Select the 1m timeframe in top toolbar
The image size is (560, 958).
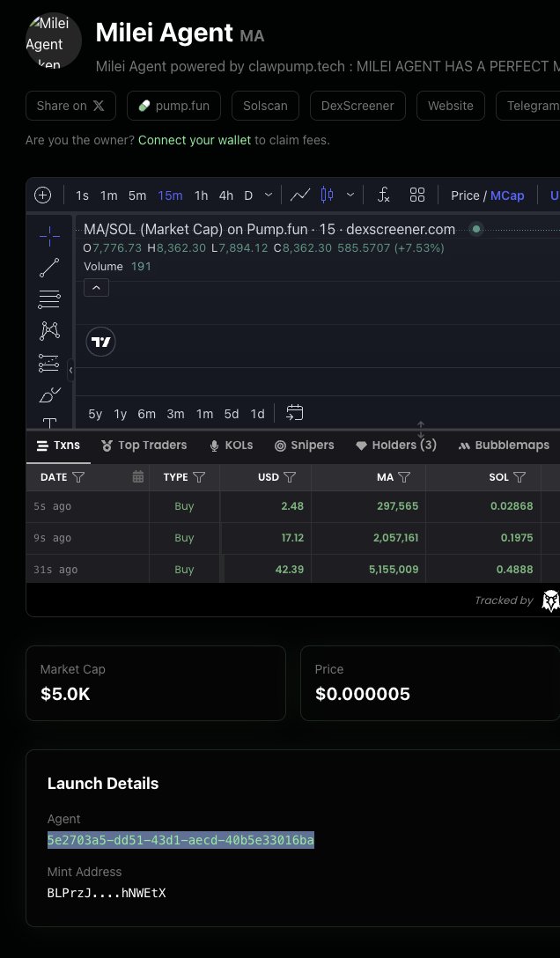(108, 195)
